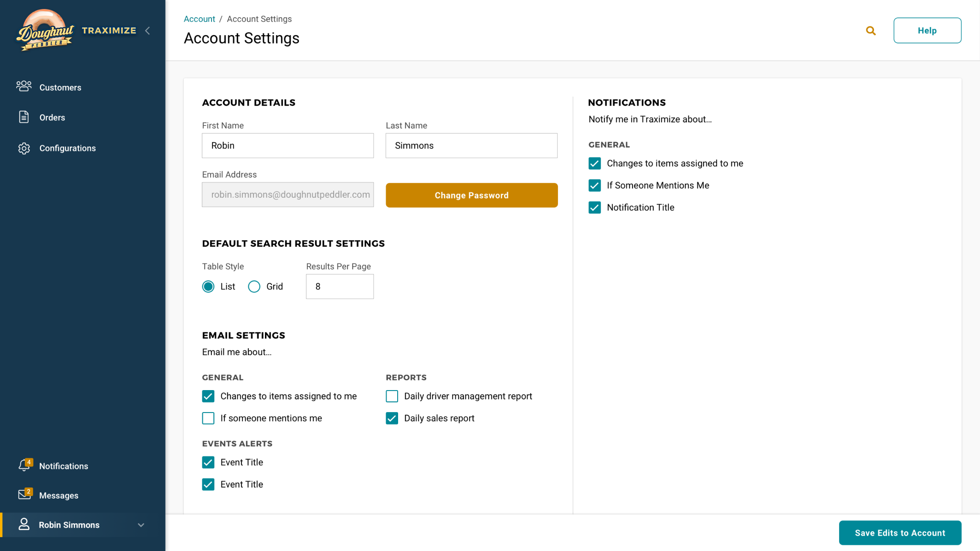Image resolution: width=980 pixels, height=551 pixels.
Task: Click the Doughnut Peddler logo
Action: (45, 30)
